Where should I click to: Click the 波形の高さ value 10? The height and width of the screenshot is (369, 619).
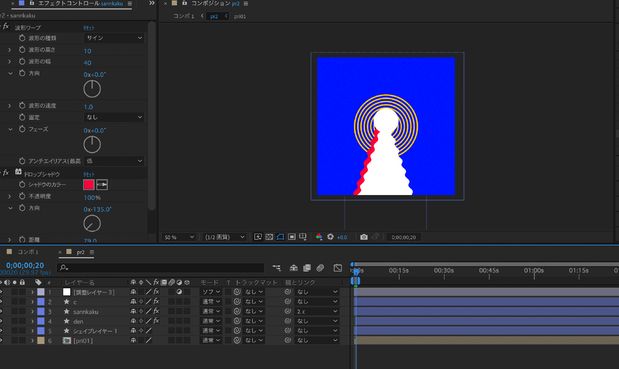pos(87,51)
